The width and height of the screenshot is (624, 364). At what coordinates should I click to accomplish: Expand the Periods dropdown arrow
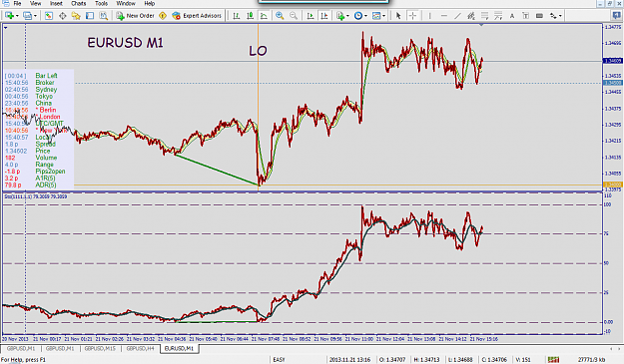coord(365,16)
